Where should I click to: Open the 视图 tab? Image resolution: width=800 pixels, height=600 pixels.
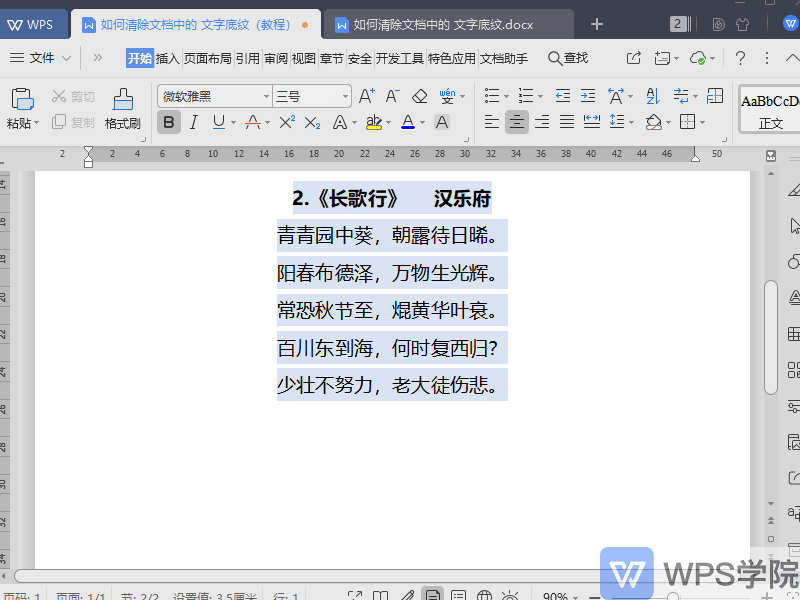tap(304, 59)
